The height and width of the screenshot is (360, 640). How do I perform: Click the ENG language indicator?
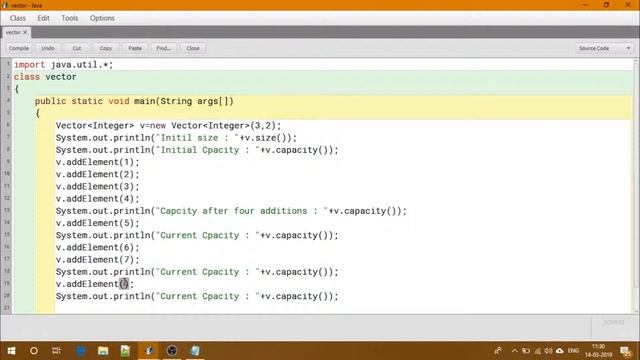[x=573, y=351]
